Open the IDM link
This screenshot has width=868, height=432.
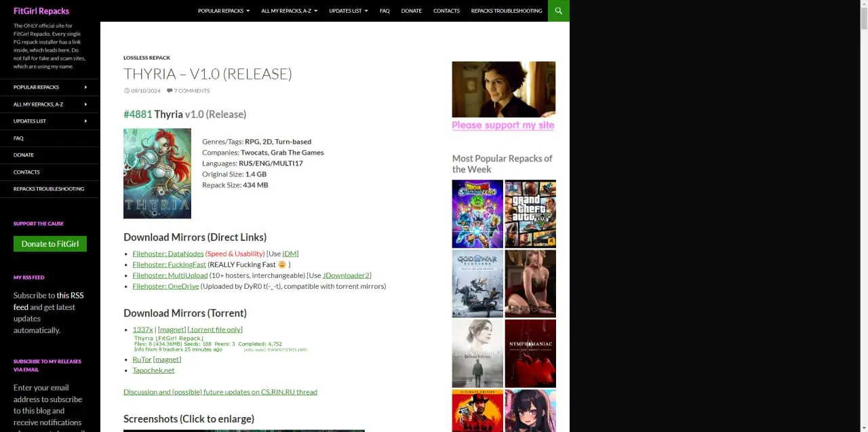290,254
